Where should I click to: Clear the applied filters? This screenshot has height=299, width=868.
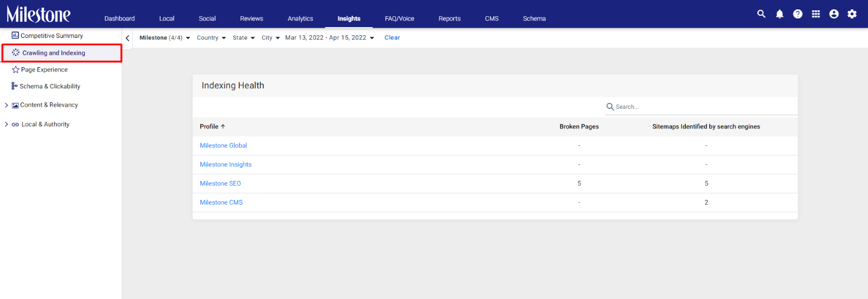[392, 38]
